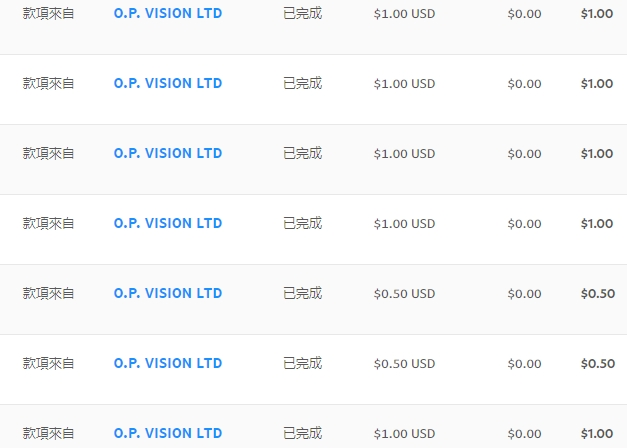Viewport: 627px width, 448px height.
Task: Select $1.00 USD amount in the topmost row
Action: [x=404, y=14]
